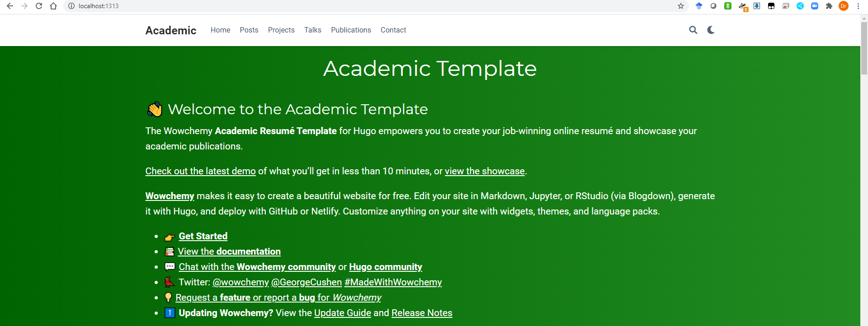Open the Chrome profile avatar Dr
Viewport: 868px width, 326px height.
pos(844,6)
